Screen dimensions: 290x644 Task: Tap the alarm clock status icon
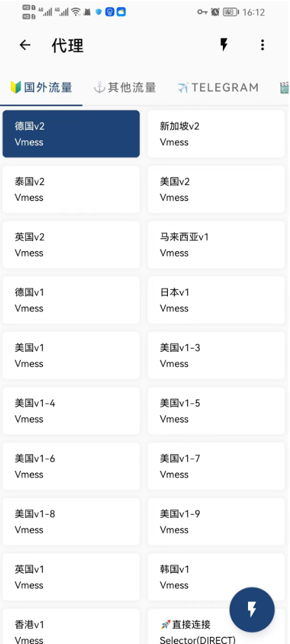coord(215,12)
